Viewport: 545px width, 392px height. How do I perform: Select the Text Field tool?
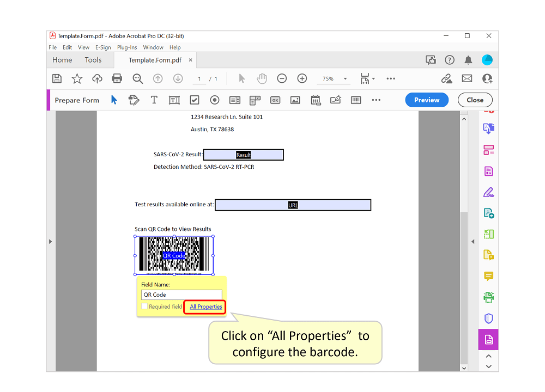(x=174, y=100)
